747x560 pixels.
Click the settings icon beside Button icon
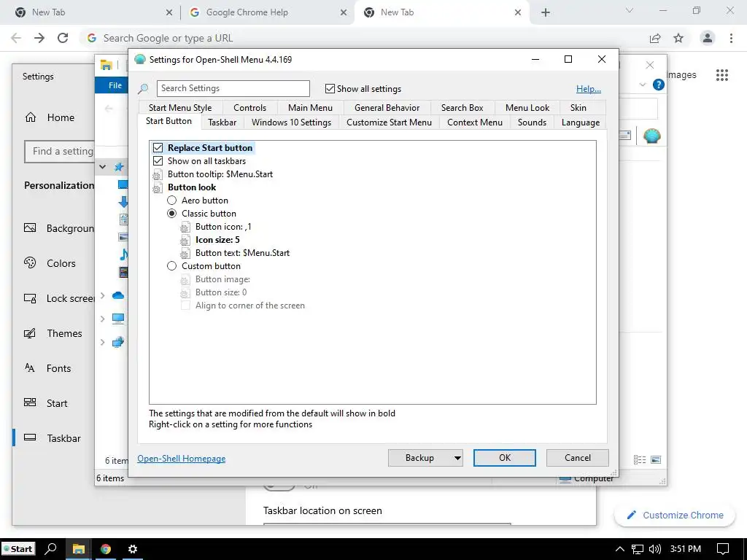185,227
